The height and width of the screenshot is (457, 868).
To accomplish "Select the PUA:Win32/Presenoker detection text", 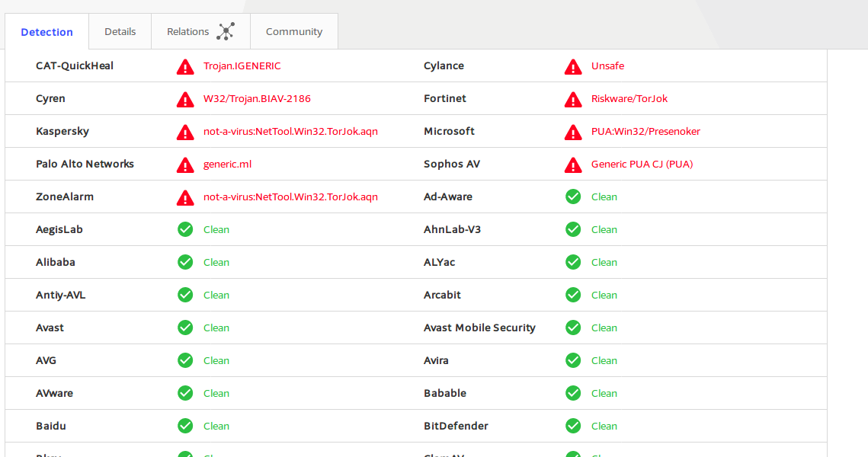I will pyautogui.click(x=645, y=131).
